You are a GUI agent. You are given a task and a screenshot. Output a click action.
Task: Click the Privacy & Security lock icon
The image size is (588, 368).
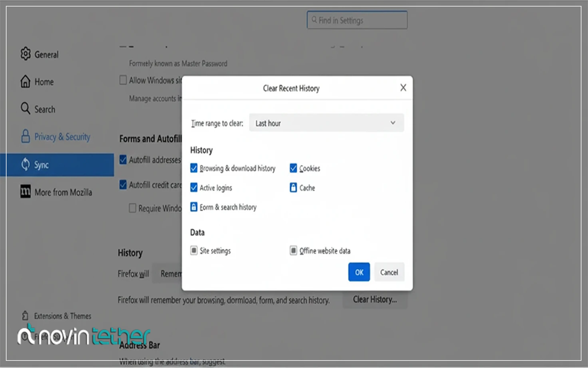click(25, 136)
